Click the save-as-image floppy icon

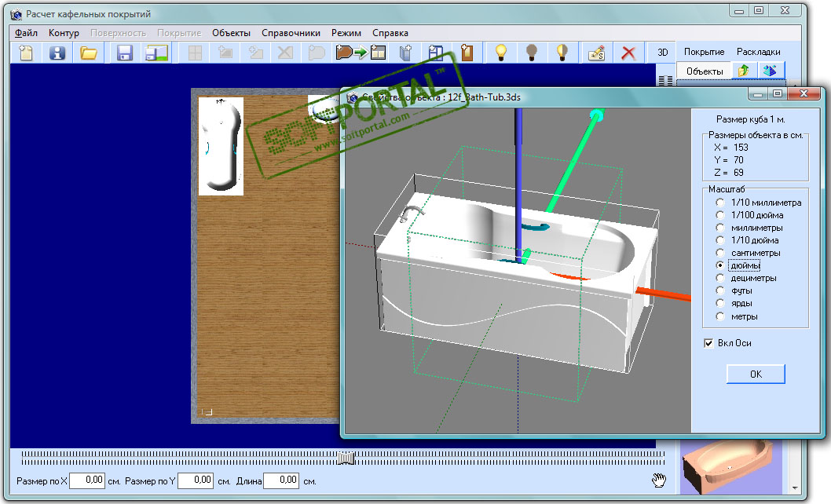pos(157,53)
